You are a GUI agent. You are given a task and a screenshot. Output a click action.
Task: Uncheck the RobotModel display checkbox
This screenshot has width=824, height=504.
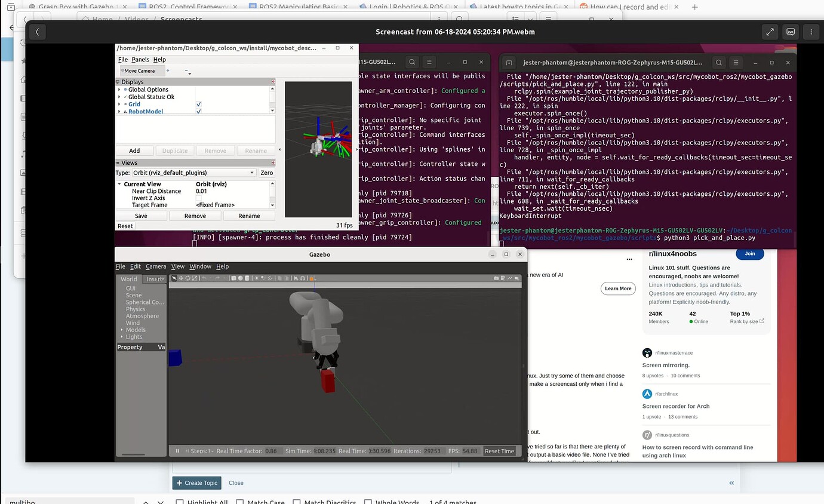point(198,112)
